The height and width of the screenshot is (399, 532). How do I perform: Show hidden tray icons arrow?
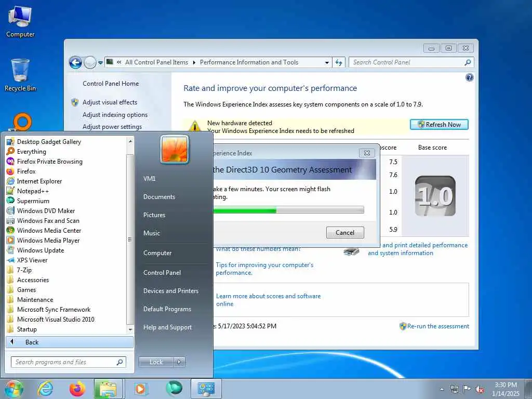click(x=442, y=389)
